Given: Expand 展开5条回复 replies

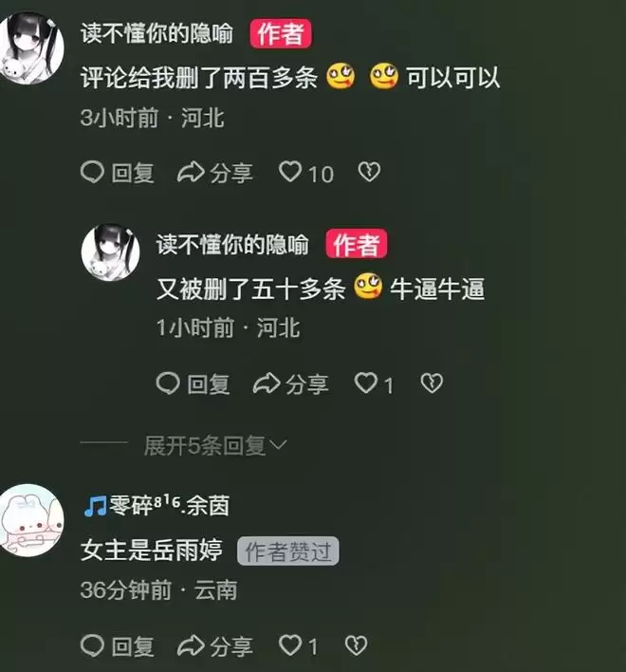Looking at the screenshot, I should click(x=205, y=446).
